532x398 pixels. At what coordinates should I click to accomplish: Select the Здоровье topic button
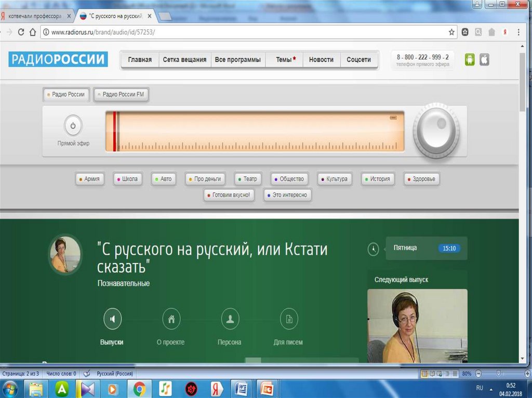pos(421,179)
